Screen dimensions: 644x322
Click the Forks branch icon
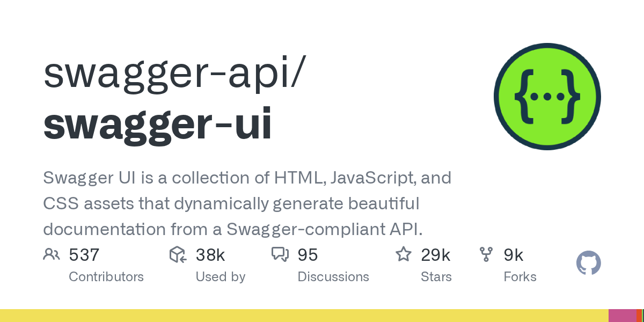pyautogui.click(x=486, y=254)
